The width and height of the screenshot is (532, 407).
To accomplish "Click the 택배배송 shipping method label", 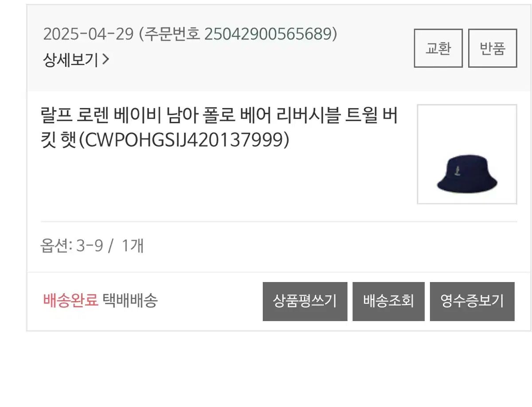I will click(x=130, y=301).
